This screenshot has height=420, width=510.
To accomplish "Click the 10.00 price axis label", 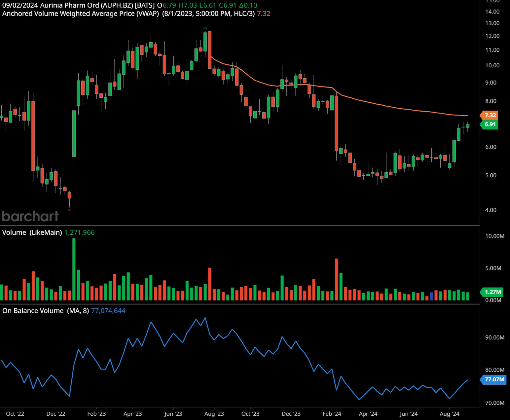I will [492, 65].
